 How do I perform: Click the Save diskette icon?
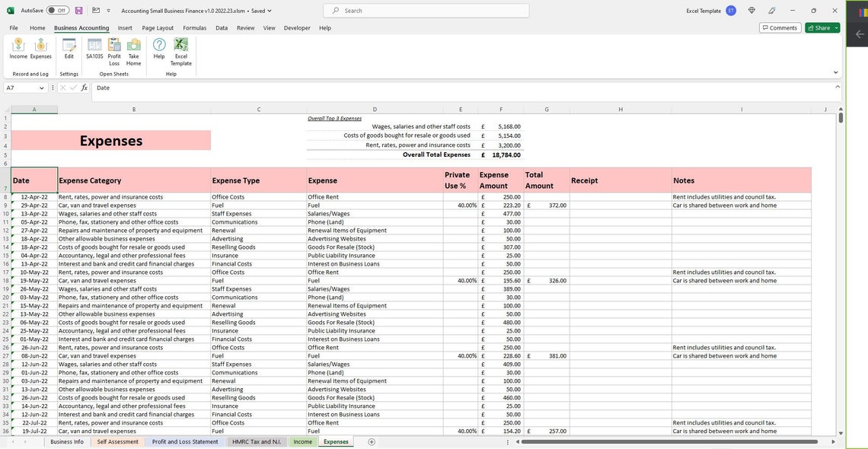(78, 10)
